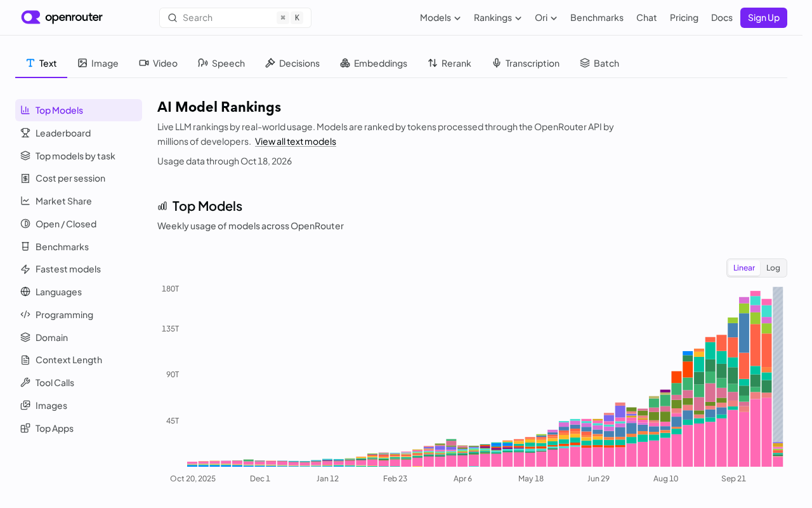Switch to the Text tab
Viewport: 812px width, 508px height.
pos(41,63)
